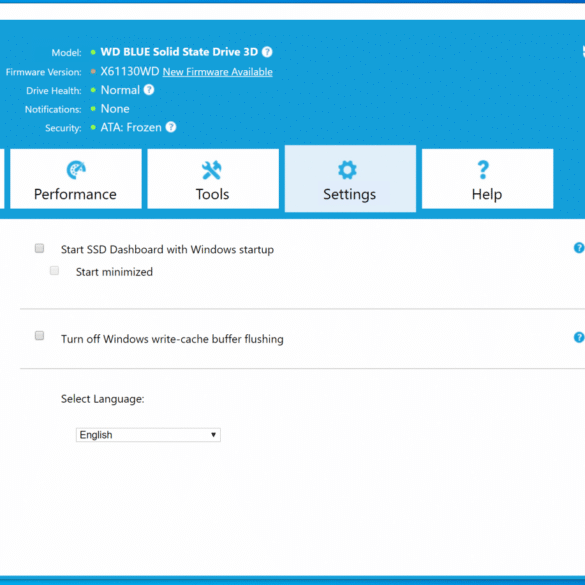Click the Tools wrench and hammer icon
585x585 pixels.
(x=212, y=170)
